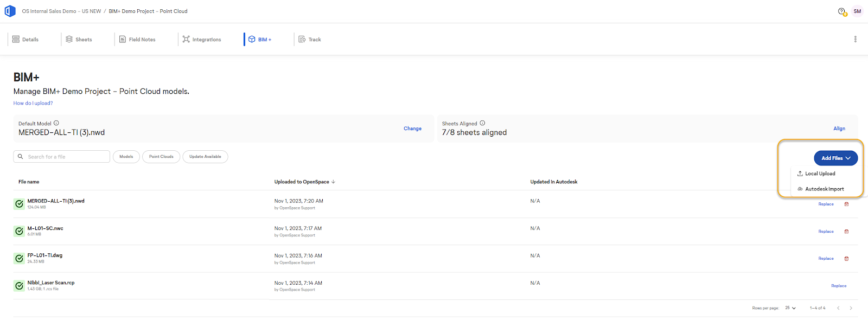
Task: Click trash icon for FP-L01-TI.dwg
Action: coord(846,259)
